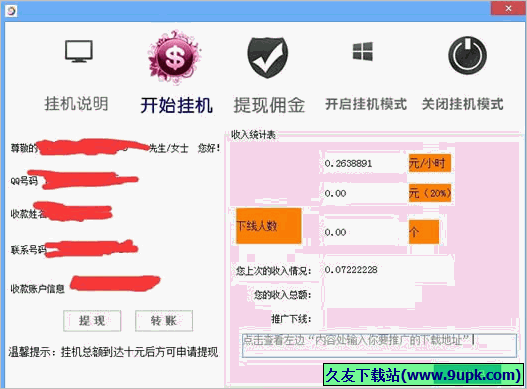Select the 开始挂机 label
The width and height of the screenshot is (527, 389).
click(x=176, y=105)
